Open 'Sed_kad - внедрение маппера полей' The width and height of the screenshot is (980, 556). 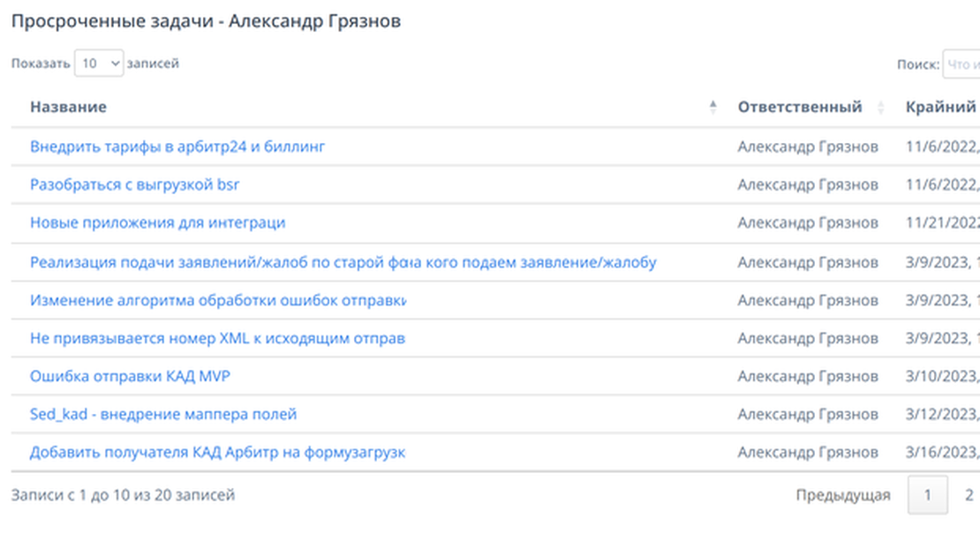164,414
